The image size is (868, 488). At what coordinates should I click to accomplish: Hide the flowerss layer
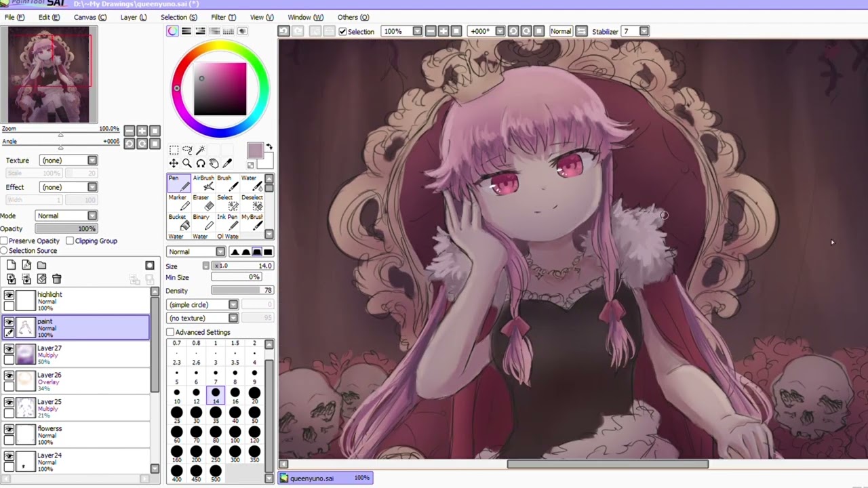tap(9, 430)
